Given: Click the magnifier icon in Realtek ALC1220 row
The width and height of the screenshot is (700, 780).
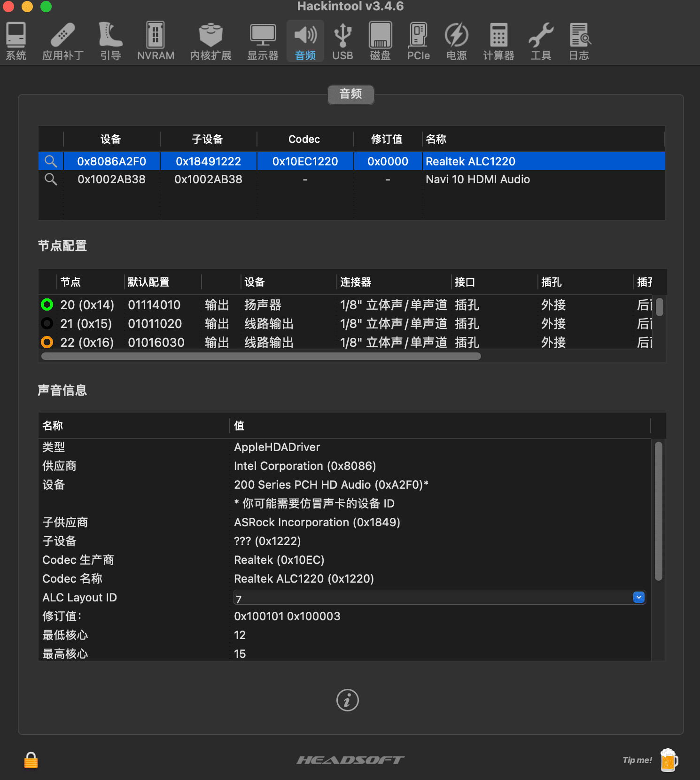Looking at the screenshot, I should point(51,161).
